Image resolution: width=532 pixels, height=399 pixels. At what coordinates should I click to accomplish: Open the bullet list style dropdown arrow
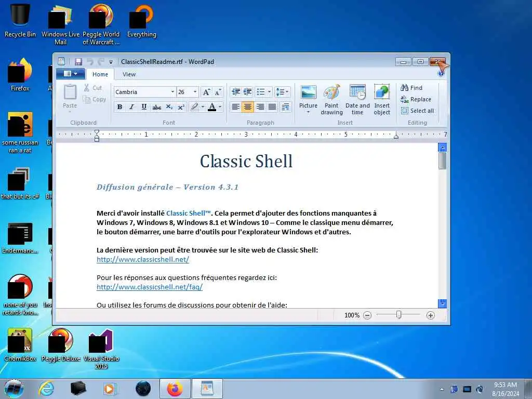[270, 92]
